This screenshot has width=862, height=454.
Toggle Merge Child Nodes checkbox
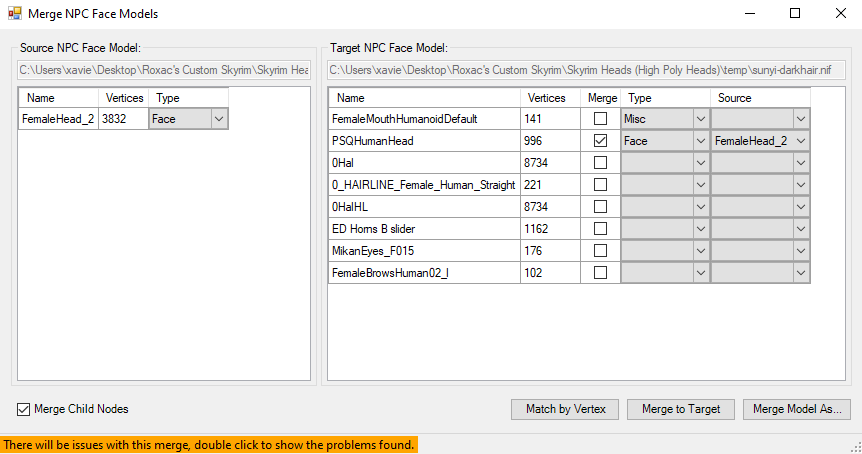23,409
